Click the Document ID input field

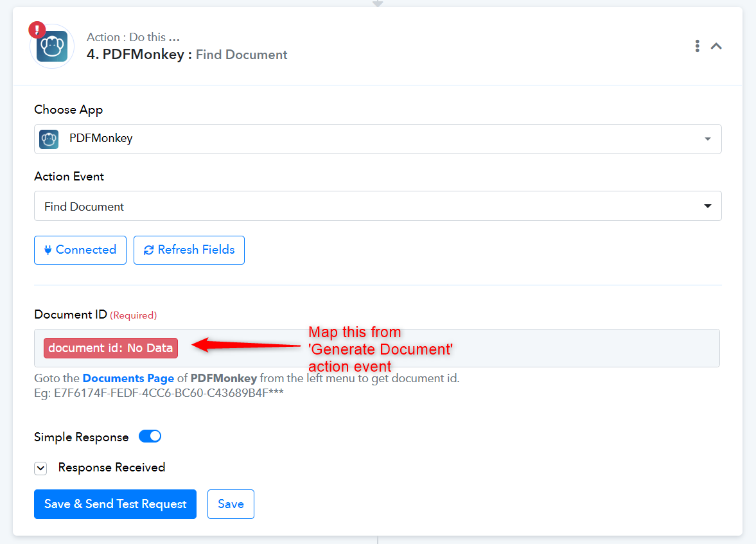(376, 347)
